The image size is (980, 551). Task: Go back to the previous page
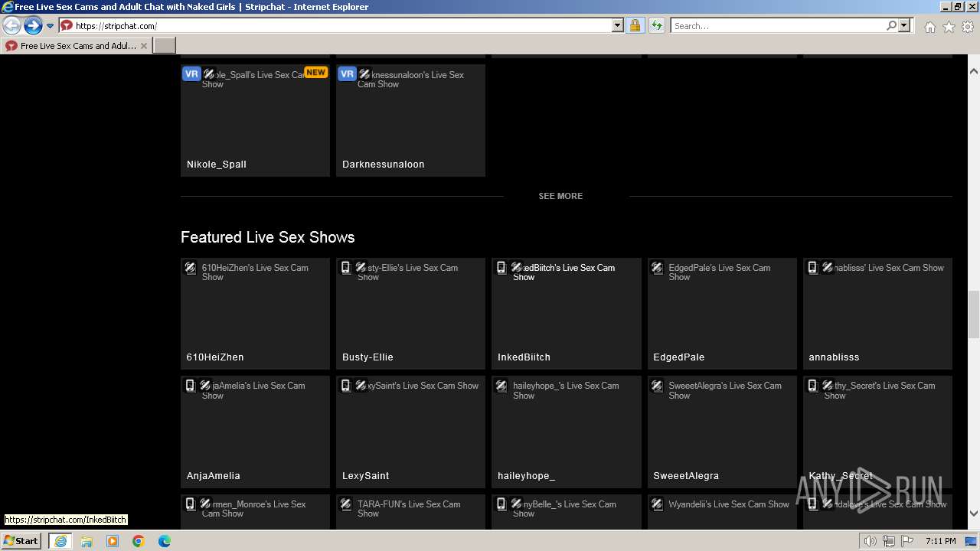click(x=12, y=26)
